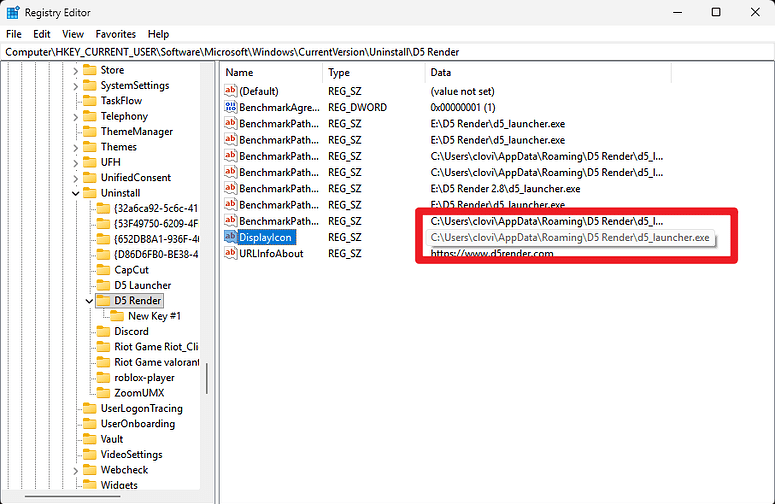775x504 pixels.
Task: Minimize the Registry Editor window
Action: (x=678, y=12)
